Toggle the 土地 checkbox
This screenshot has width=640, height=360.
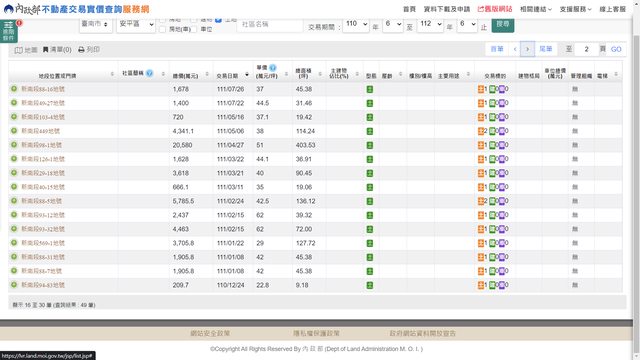point(218,20)
